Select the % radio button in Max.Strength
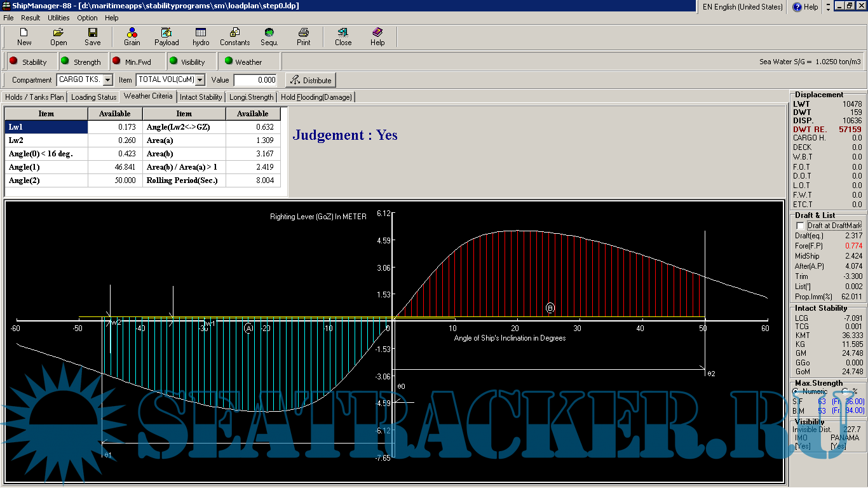 click(x=845, y=391)
